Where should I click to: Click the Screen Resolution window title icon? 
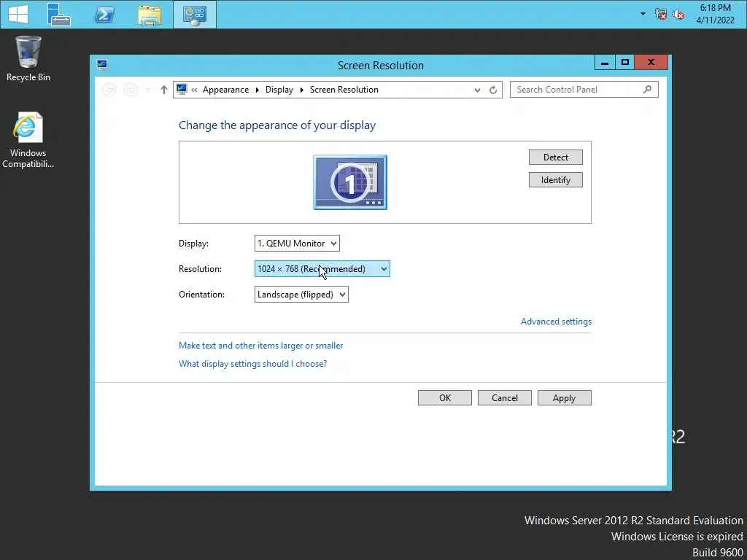pos(102,65)
